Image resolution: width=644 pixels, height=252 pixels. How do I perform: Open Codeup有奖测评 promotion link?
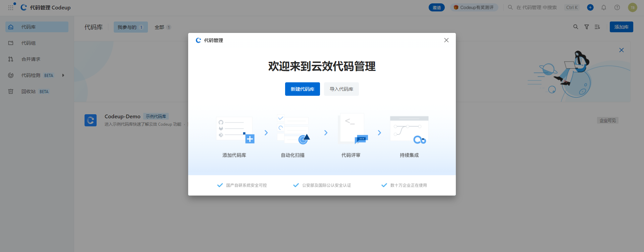474,7
